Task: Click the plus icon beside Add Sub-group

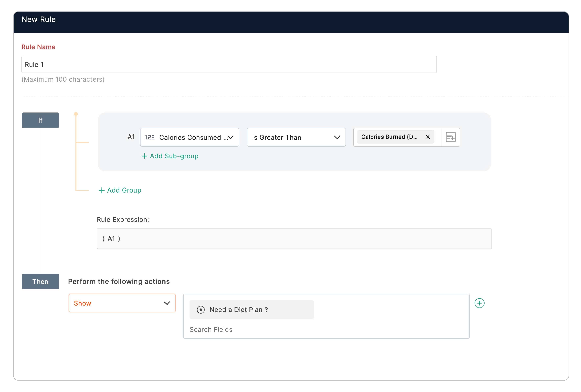Action: [144, 156]
